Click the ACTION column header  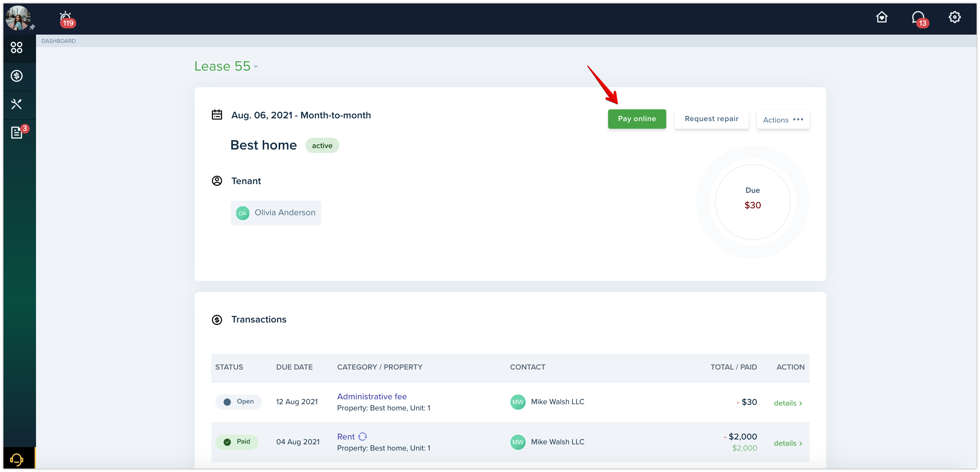pyautogui.click(x=790, y=367)
